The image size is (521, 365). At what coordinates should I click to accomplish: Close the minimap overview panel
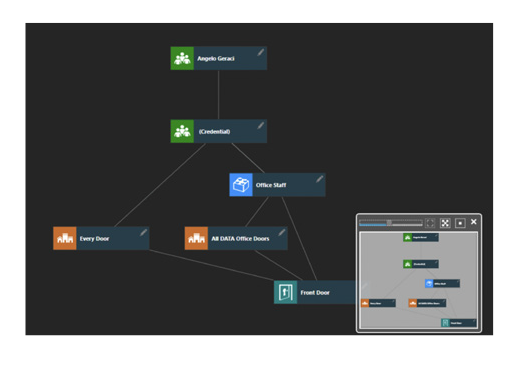pos(474,222)
